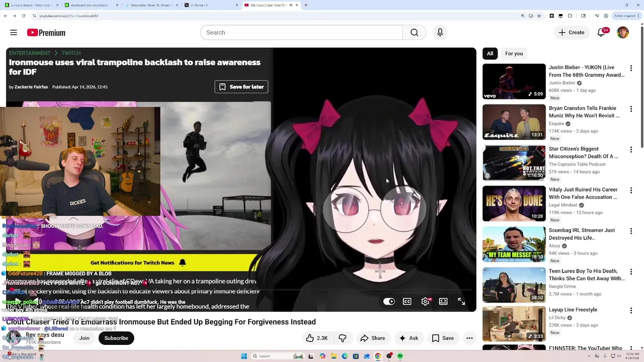Open Spotify from the taskbar
This screenshot has height=362, width=644.
pos(400,356)
